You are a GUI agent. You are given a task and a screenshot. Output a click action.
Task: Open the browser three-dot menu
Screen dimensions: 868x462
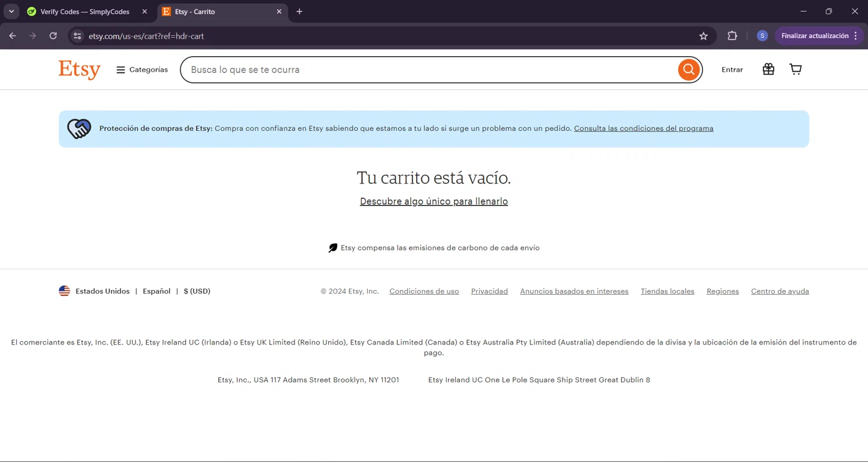tap(856, 36)
